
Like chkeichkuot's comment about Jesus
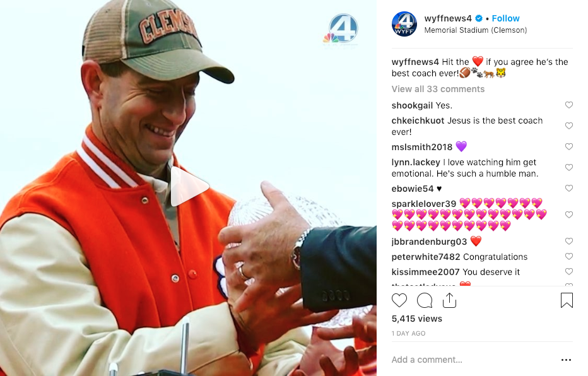coord(569,126)
